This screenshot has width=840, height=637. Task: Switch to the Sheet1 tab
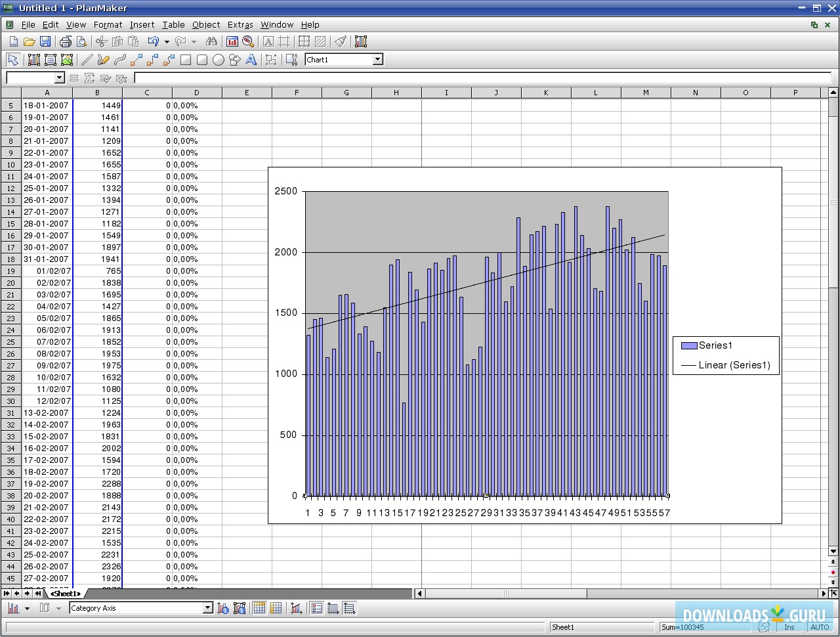point(66,593)
